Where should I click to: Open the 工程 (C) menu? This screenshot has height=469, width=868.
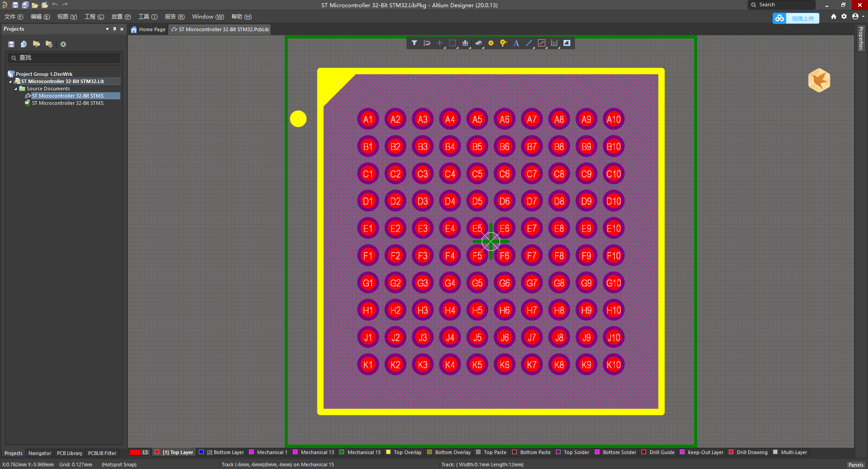(94, 17)
